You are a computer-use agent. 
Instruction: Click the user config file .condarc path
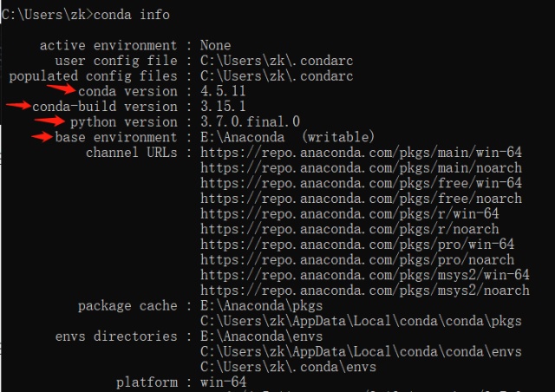(277, 61)
